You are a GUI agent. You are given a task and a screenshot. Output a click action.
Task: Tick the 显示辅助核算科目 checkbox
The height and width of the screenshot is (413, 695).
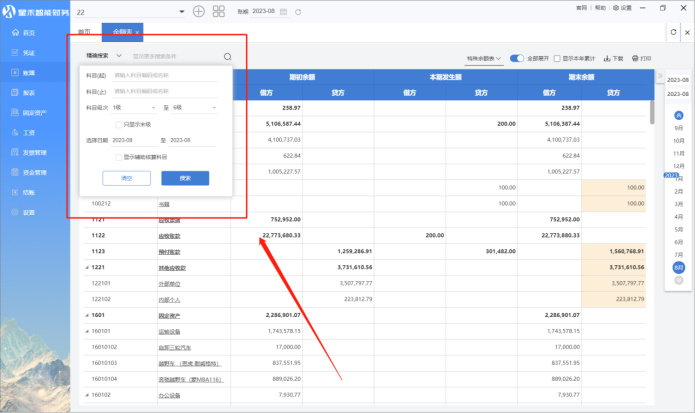tap(119, 157)
